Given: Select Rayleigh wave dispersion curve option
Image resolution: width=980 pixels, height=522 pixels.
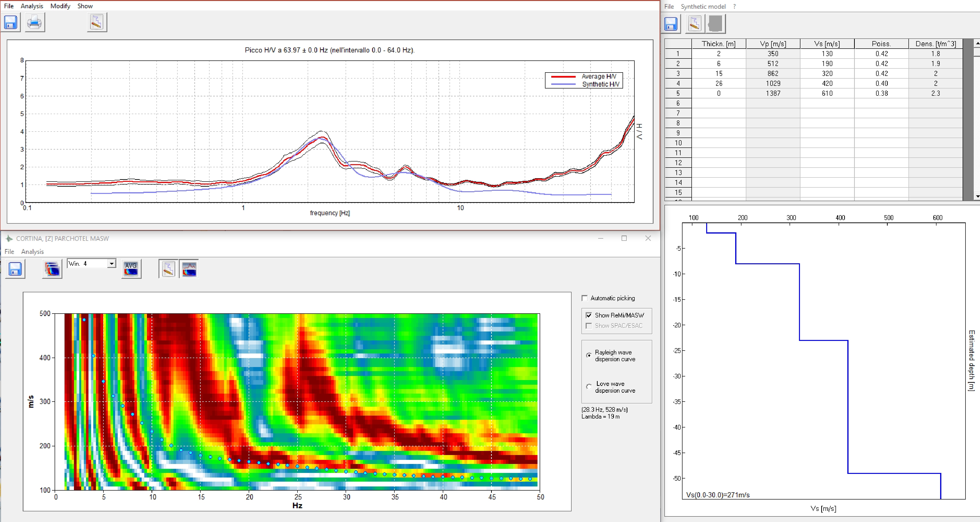Looking at the screenshot, I should (x=589, y=355).
